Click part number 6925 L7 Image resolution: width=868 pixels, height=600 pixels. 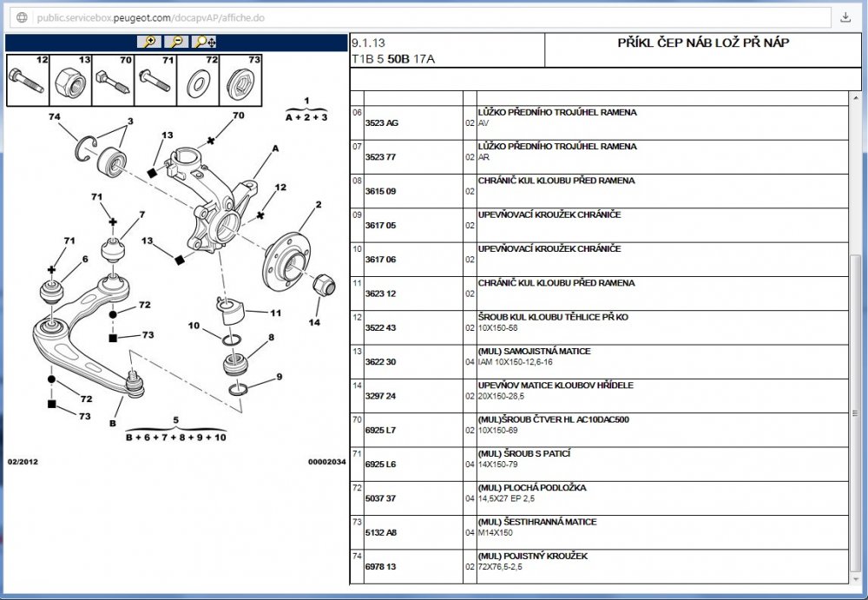(380, 431)
